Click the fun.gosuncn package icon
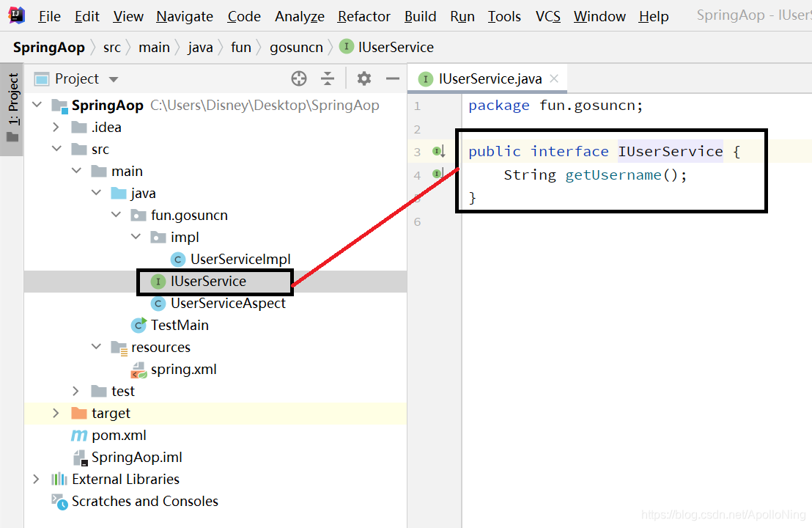Image resolution: width=812 pixels, height=528 pixels. (x=139, y=215)
